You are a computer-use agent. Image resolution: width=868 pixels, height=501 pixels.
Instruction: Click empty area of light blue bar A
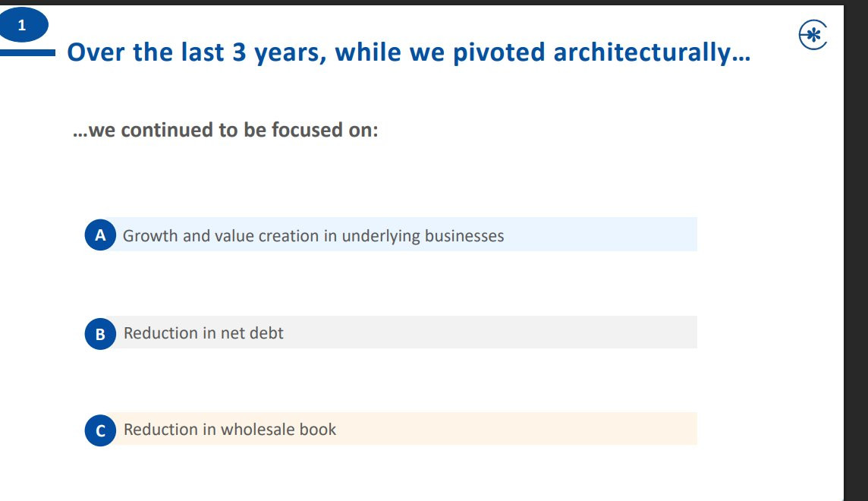(601, 234)
